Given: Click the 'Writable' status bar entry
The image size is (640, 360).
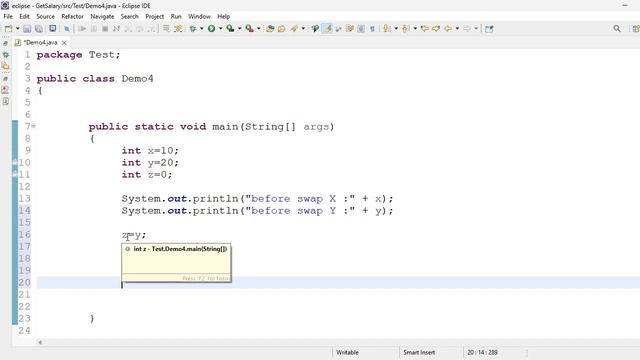Looking at the screenshot, I should [x=347, y=352].
